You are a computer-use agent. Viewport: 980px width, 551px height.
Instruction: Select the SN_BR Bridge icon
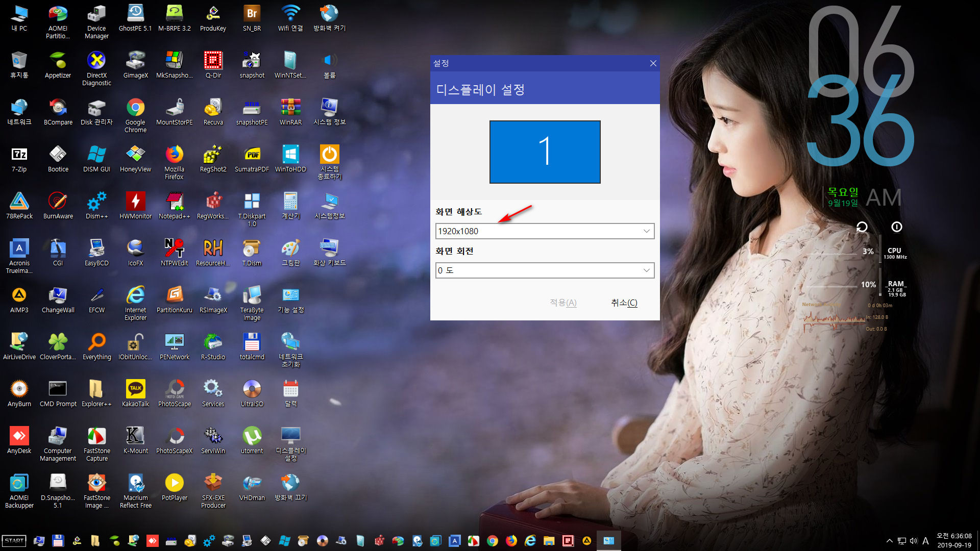point(252,18)
